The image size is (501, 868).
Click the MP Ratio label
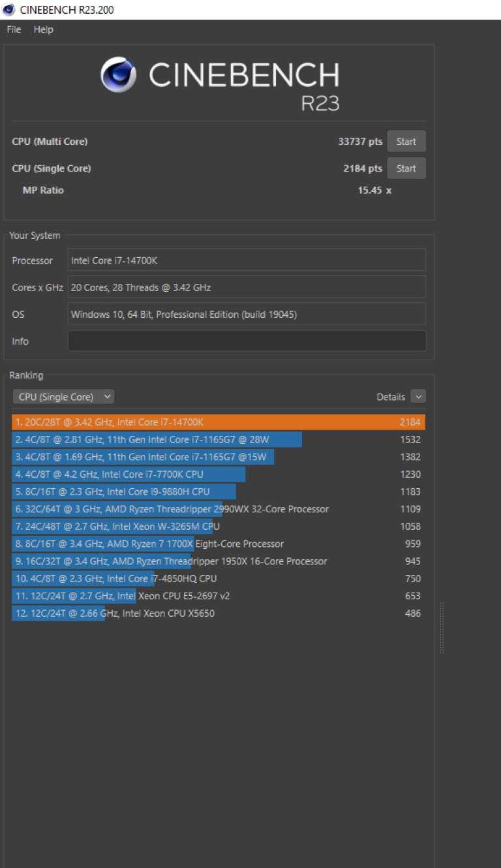[x=43, y=190]
